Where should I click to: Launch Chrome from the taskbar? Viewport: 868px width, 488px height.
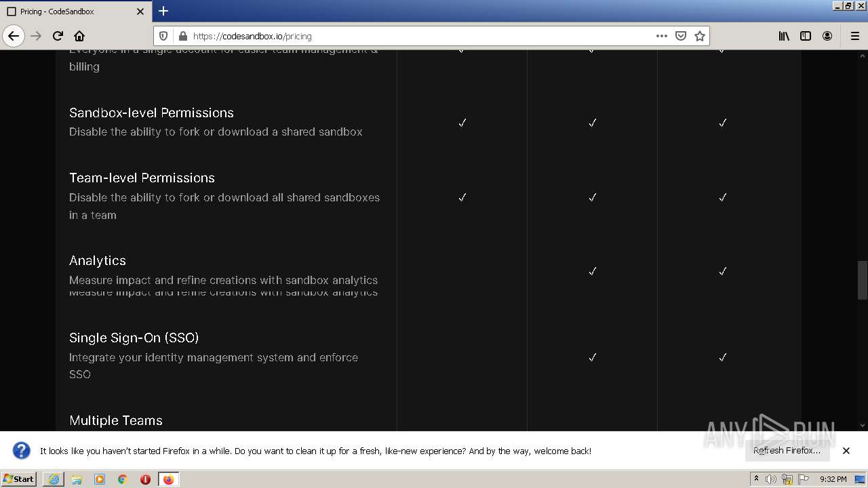(123, 479)
